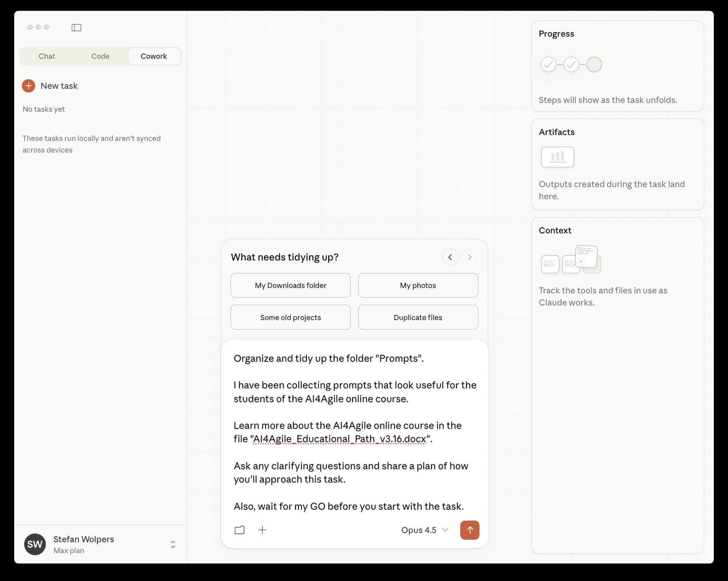728x581 pixels.
Task: Click the next arrow on the prompt carousel
Action: (470, 257)
